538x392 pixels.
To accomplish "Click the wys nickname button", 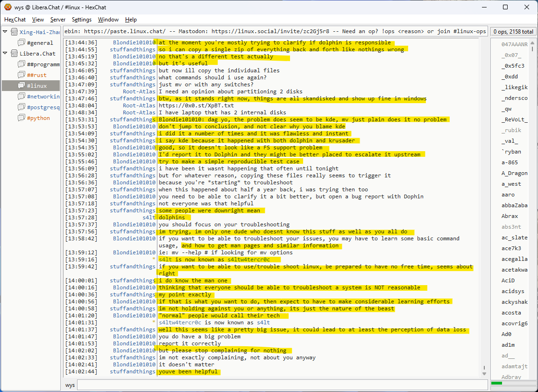I will pyautogui.click(x=70, y=385).
